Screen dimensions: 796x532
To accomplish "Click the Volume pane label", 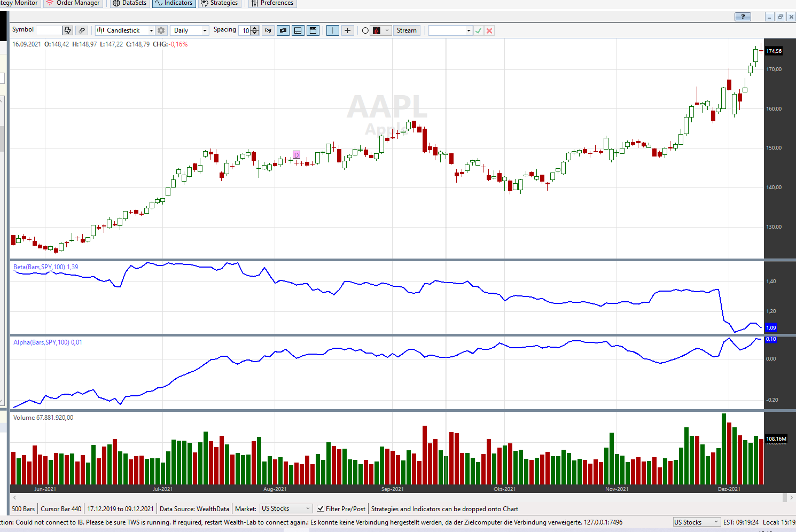I will pyautogui.click(x=43, y=418).
